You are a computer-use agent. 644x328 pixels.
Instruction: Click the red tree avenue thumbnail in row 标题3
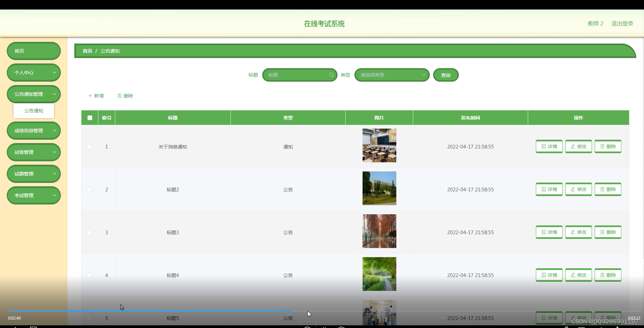pos(379,231)
